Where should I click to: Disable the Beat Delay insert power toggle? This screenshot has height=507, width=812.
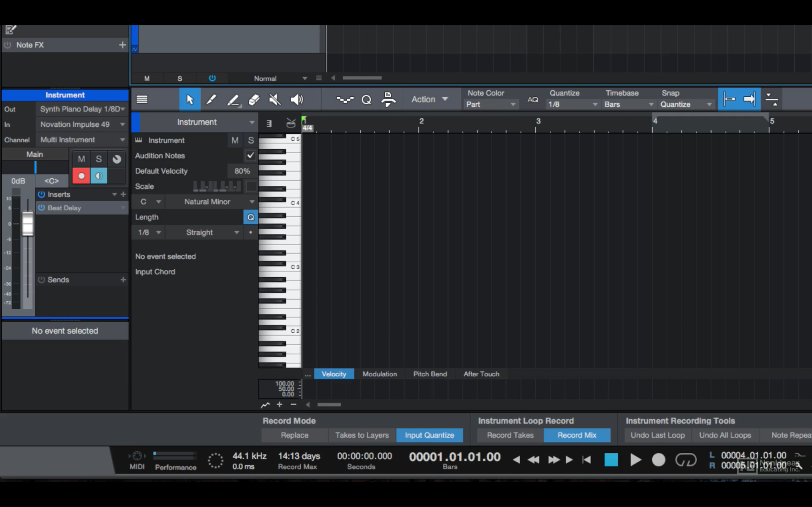click(41, 208)
